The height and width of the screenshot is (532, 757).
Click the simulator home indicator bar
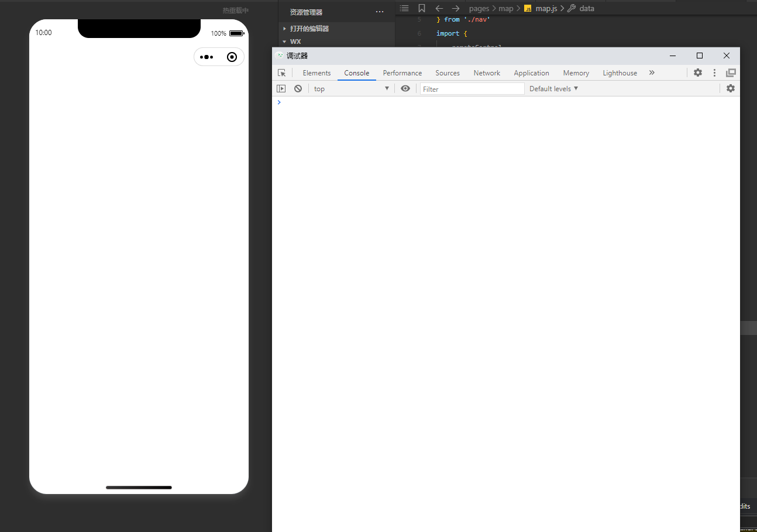click(139, 487)
